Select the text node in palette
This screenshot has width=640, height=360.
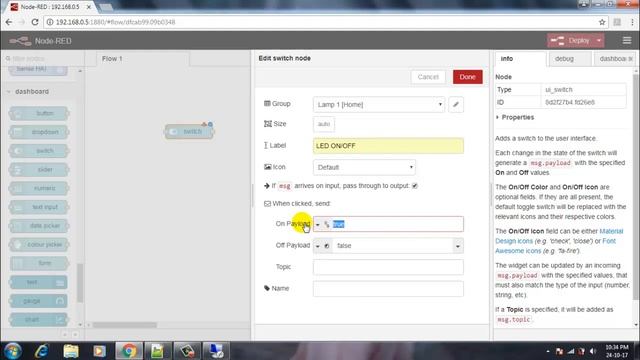click(39, 282)
